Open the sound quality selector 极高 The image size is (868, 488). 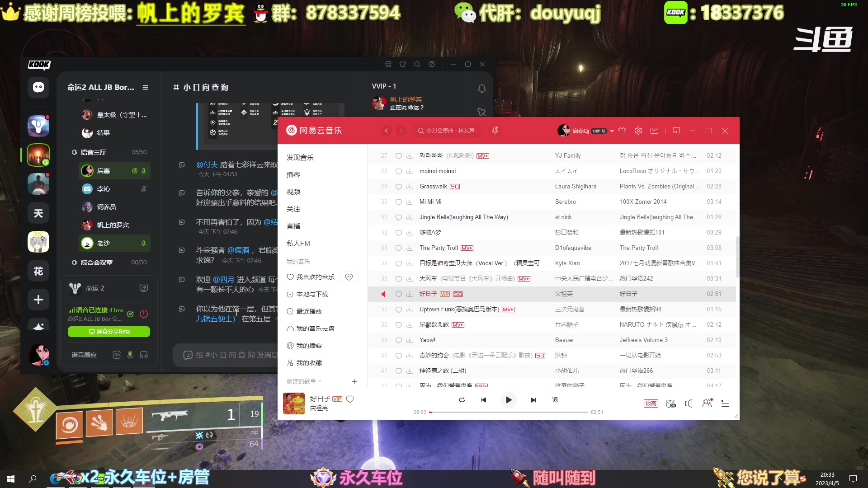point(651,404)
